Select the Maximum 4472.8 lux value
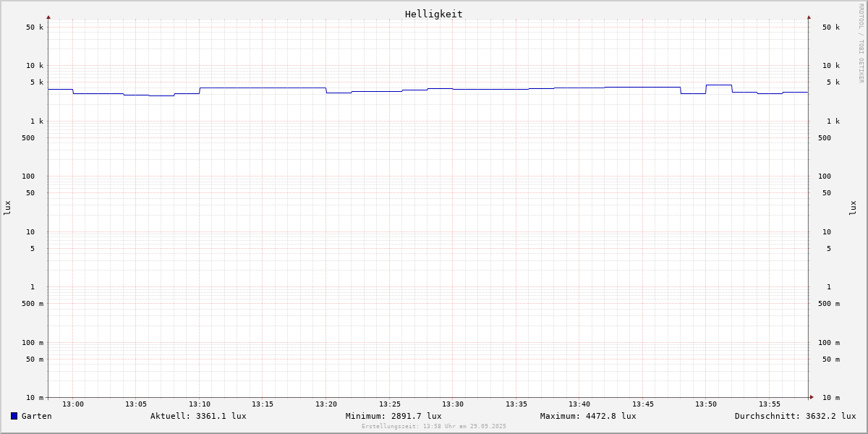The image size is (868, 434). (x=588, y=416)
